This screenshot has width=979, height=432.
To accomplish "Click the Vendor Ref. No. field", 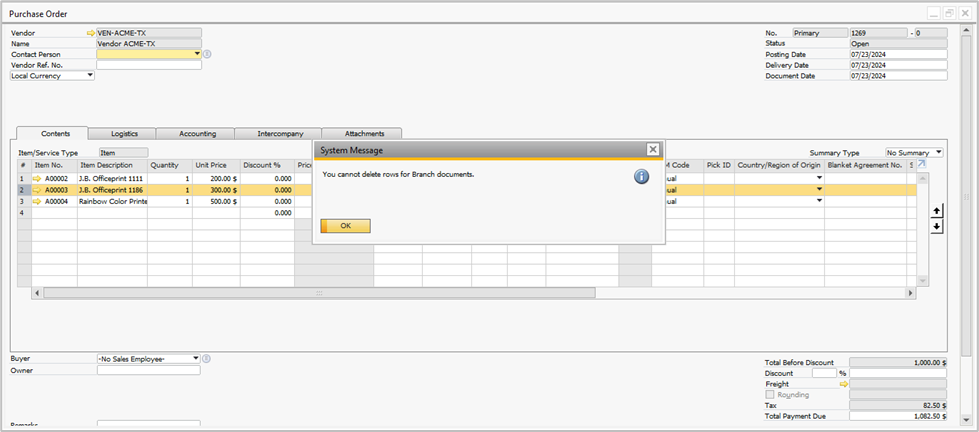I will [x=149, y=65].
